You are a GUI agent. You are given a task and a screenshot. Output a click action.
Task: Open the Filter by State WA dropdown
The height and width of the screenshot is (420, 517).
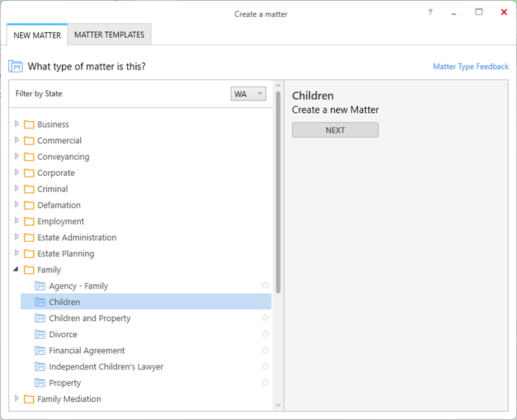tap(248, 94)
